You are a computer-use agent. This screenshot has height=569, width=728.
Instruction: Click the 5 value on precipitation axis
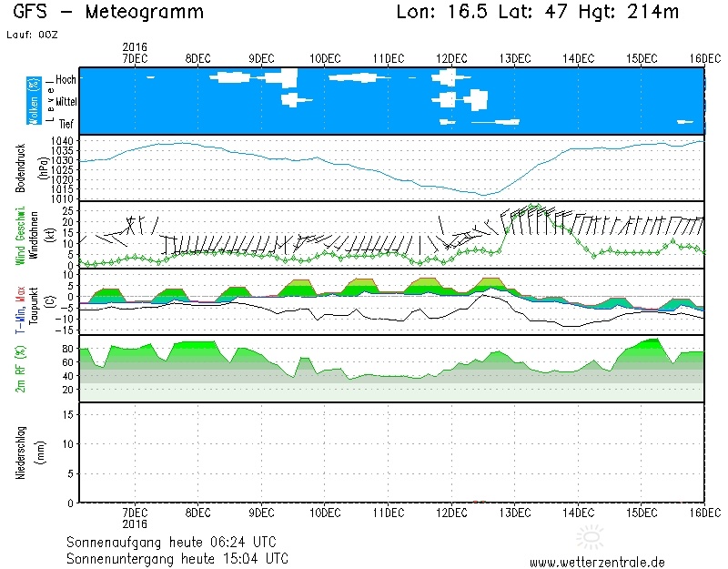click(70, 473)
